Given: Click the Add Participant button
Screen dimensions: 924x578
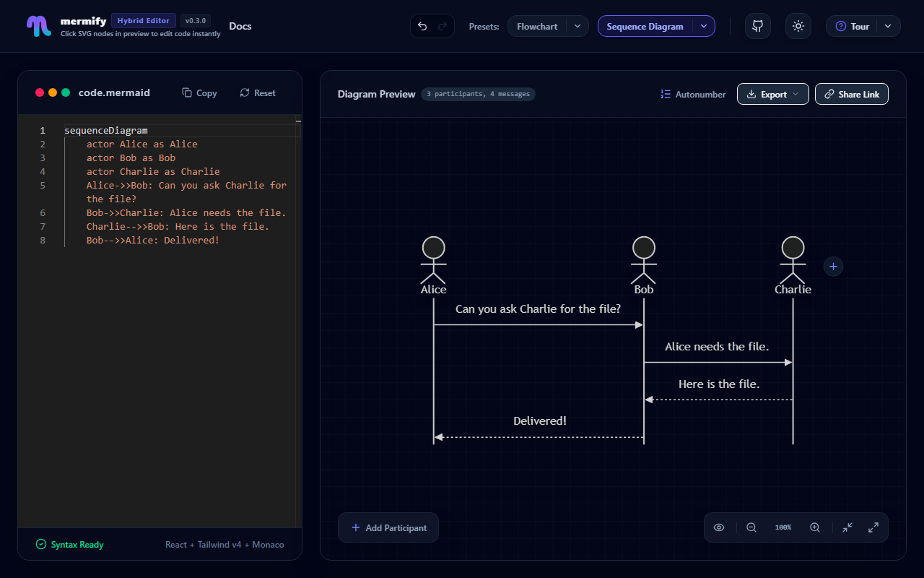Looking at the screenshot, I should (388, 527).
